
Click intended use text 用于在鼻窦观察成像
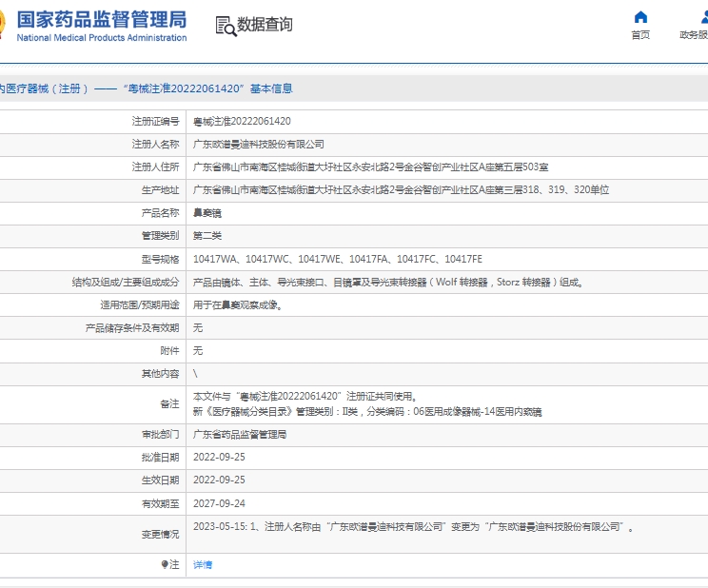pyautogui.click(x=238, y=305)
